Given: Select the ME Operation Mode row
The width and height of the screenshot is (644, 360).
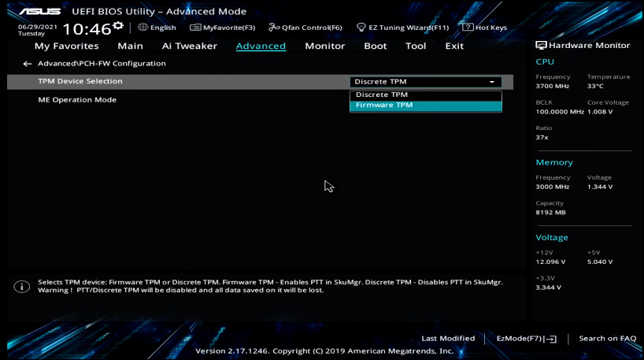Looking at the screenshot, I should (x=77, y=100).
